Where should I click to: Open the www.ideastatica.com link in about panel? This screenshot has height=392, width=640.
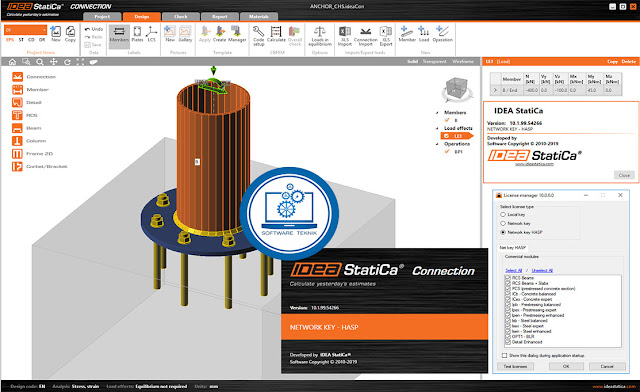tap(534, 164)
